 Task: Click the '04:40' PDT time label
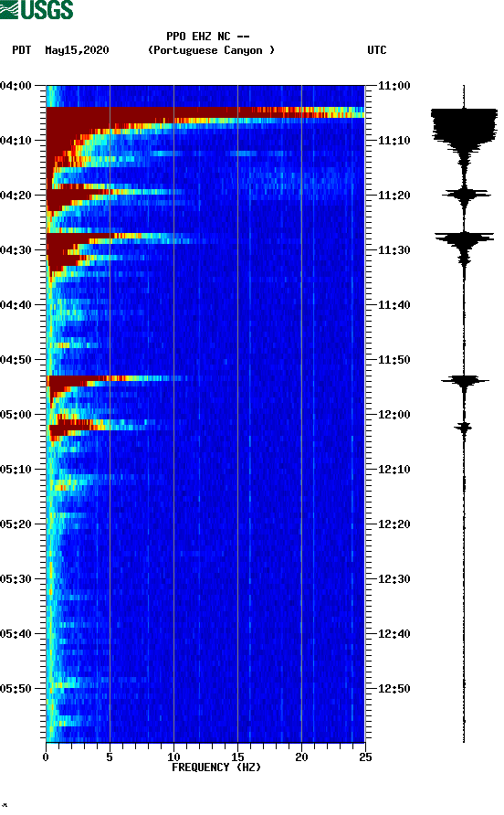(x=16, y=305)
